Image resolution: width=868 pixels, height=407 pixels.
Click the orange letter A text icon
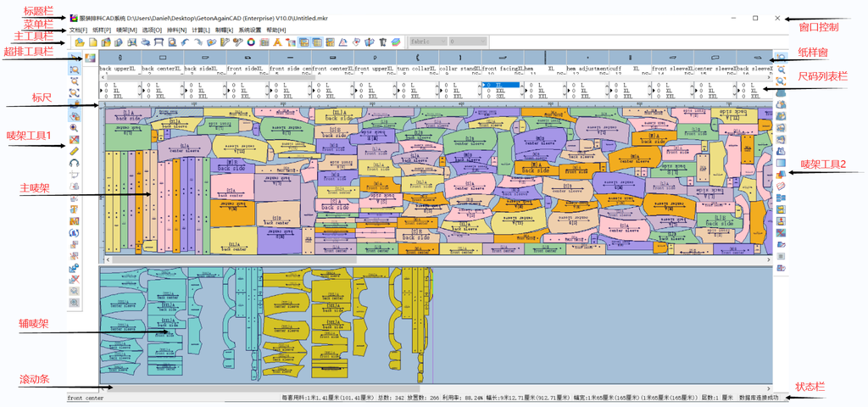[277, 42]
